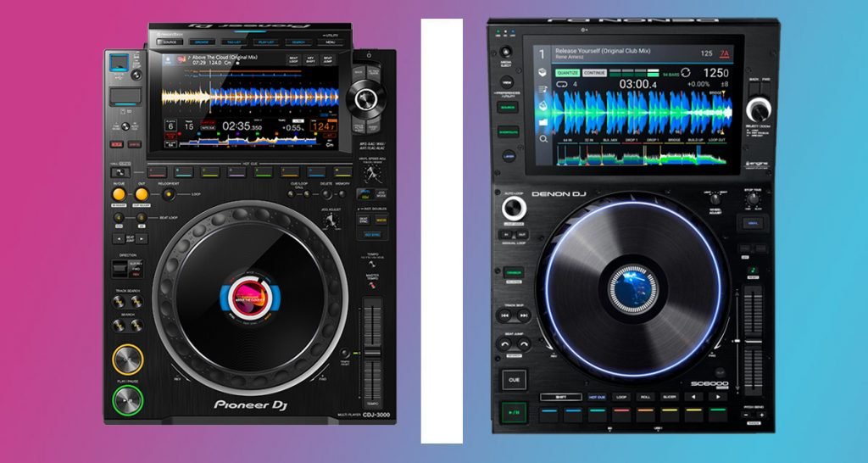Select HOT CUE pad mode on the Denon
The height and width of the screenshot is (463, 868).
597,397
